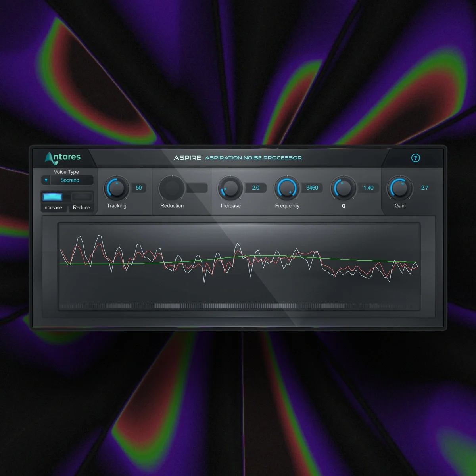Enable the Reduce mode toggle
The width and height of the screenshot is (476, 476).
pos(82,197)
